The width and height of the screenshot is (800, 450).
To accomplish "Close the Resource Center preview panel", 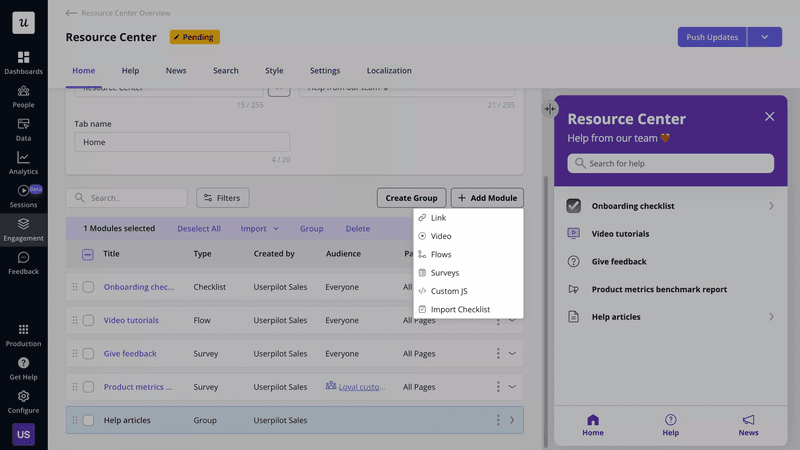I will point(769,117).
